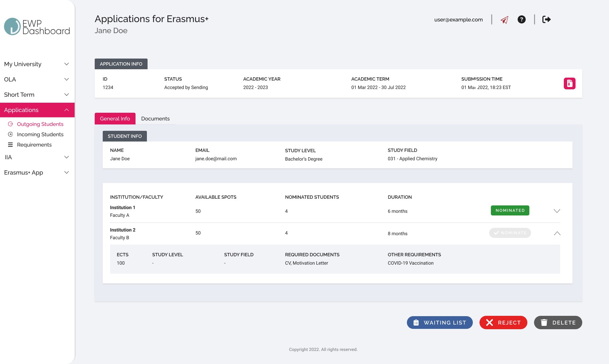Viewport: 609px width, 364px height.
Task: Click application ID 1234
Action: click(108, 87)
